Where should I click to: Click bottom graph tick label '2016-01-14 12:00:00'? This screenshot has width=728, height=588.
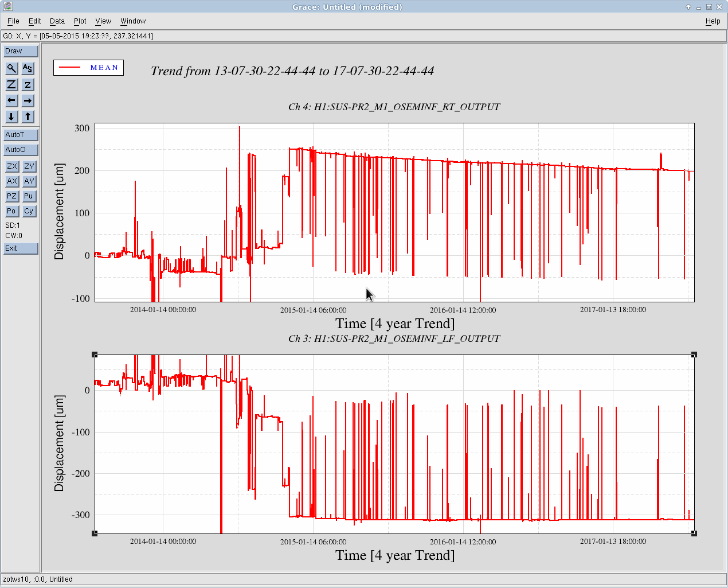[463, 542]
